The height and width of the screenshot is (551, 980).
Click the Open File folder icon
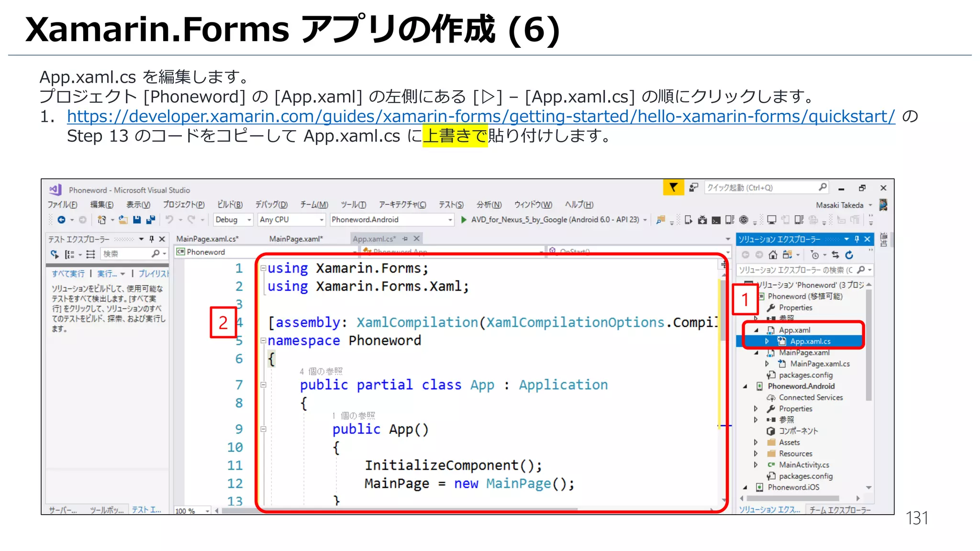123,220
